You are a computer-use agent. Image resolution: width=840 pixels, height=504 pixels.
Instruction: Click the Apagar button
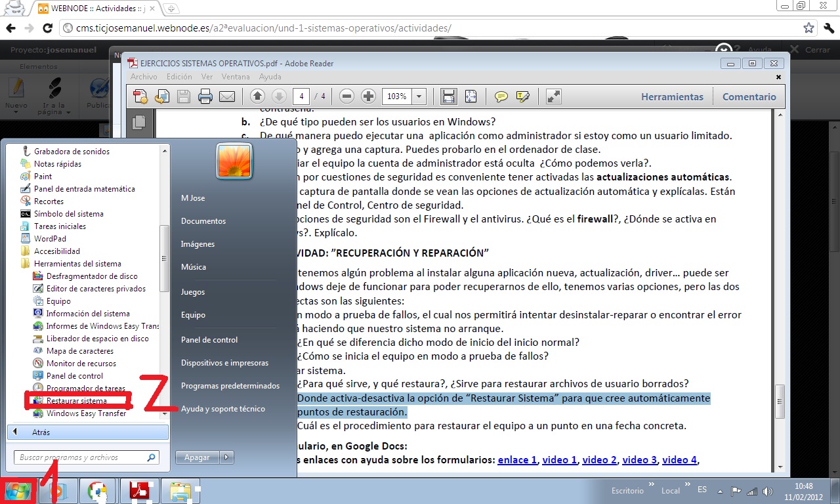tap(198, 457)
